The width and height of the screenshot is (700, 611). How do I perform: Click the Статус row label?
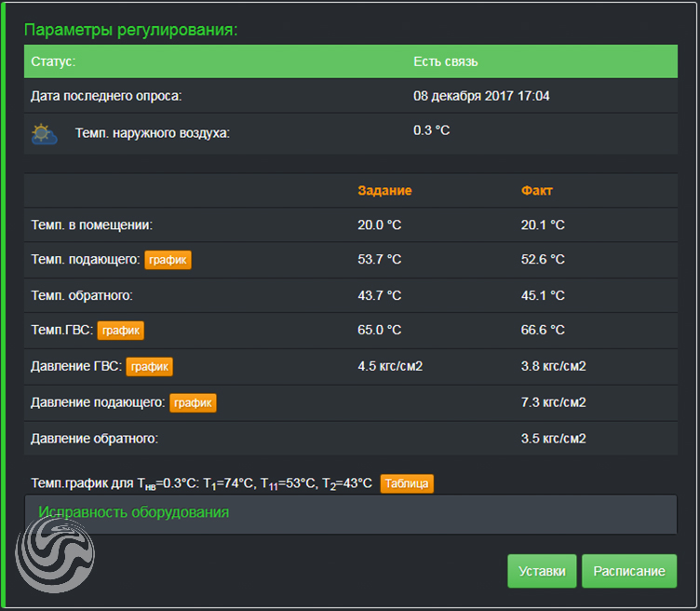(x=53, y=61)
